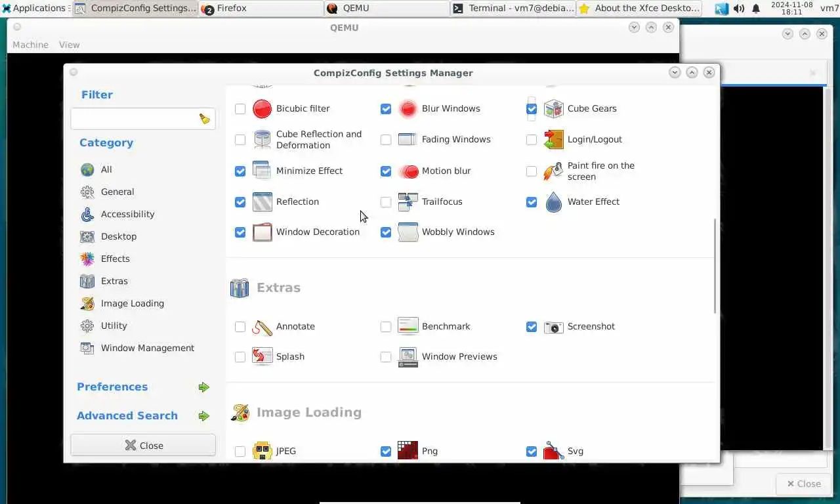This screenshot has height=504, width=840.
Task: Select the Window Management category
Action: (147, 348)
